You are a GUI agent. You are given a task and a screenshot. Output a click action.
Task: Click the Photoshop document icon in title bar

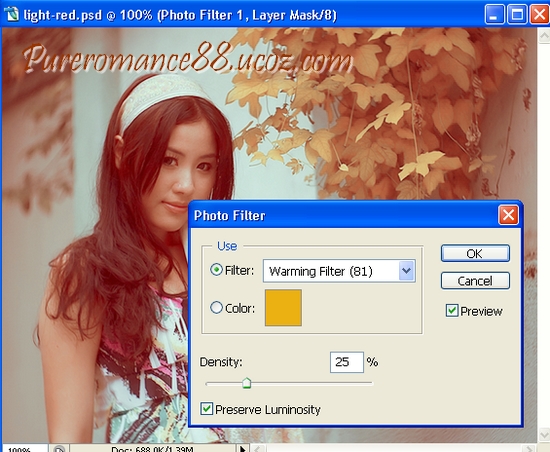[12, 14]
